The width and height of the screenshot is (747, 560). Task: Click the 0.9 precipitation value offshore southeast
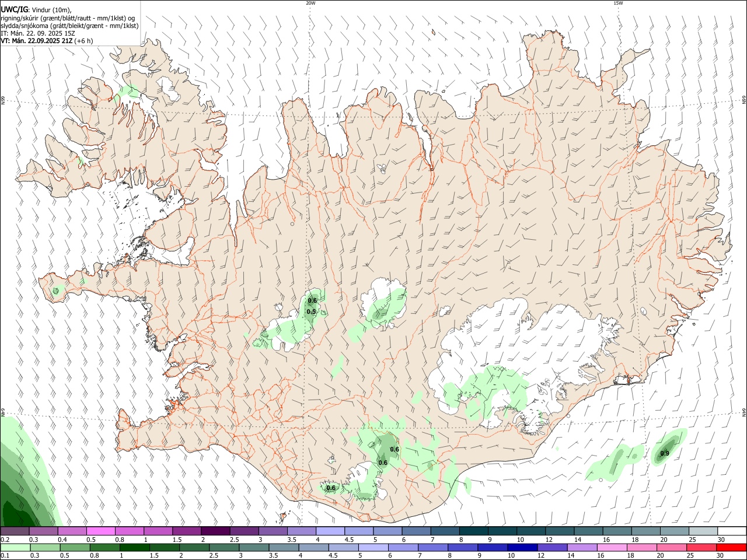pyautogui.click(x=665, y=453)
